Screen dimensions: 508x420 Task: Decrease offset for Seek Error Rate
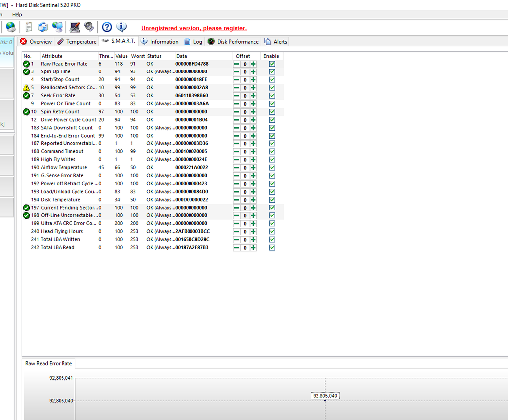[237, 96]
